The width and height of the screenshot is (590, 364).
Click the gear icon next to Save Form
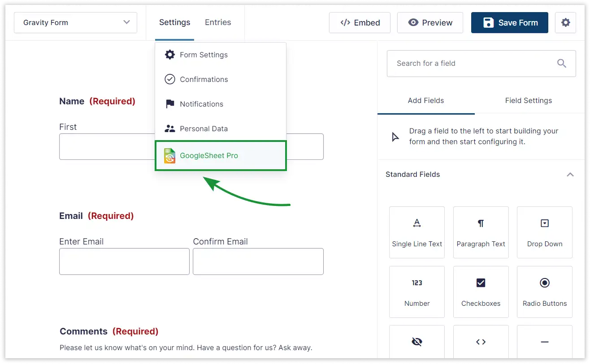(565, 22)
